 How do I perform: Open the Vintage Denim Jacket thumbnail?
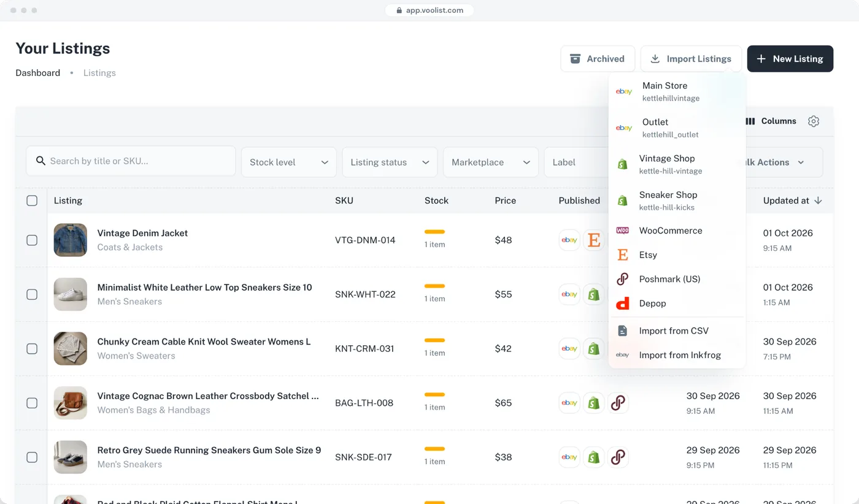pos(71,240)
